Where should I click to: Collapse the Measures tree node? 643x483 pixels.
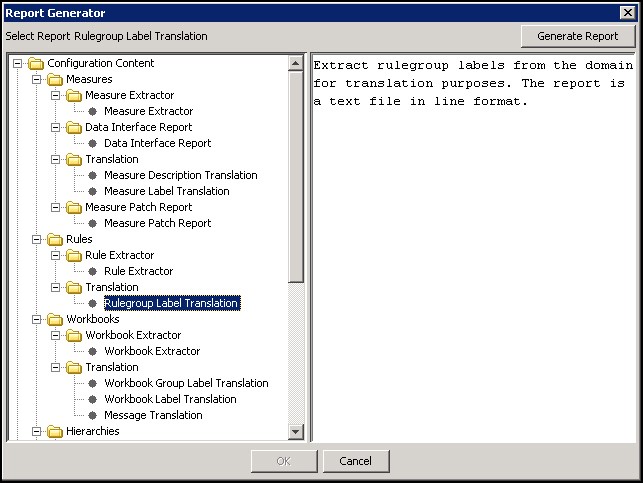[x=36, y=80]
